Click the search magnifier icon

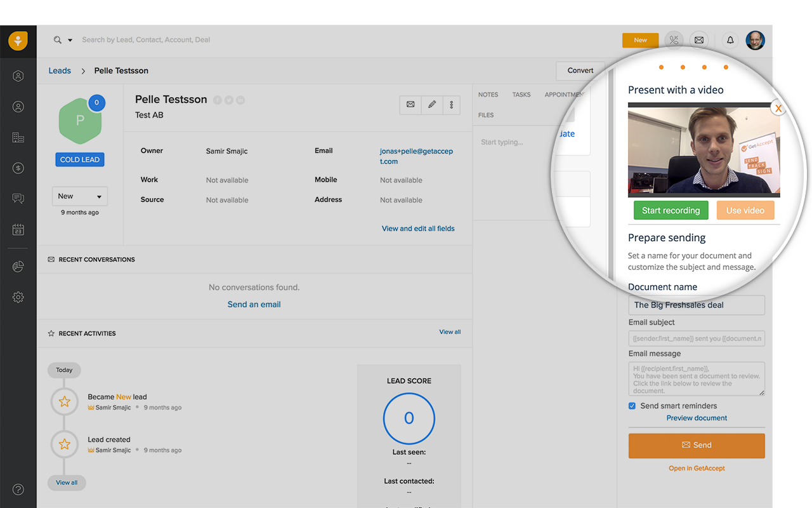coord(58,40)
